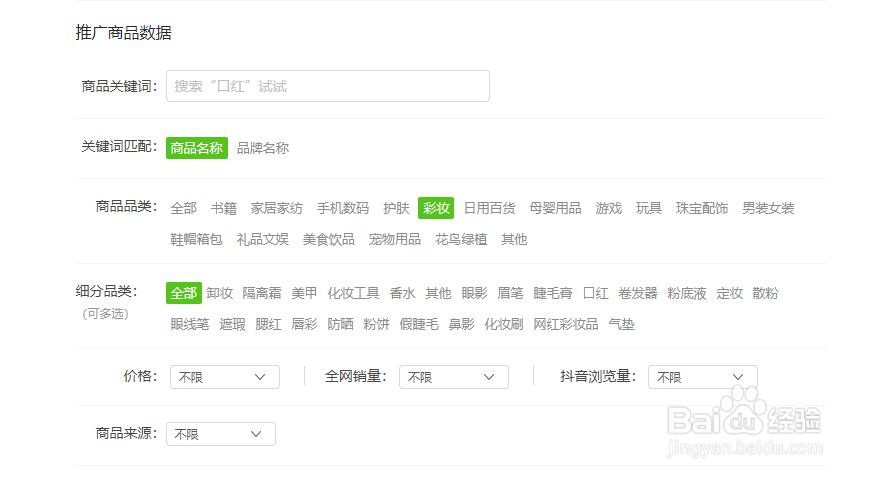This screenshot has height=478, width=870.
Task: Pick the 男装女装 category
Action: (x=768, y=208)
